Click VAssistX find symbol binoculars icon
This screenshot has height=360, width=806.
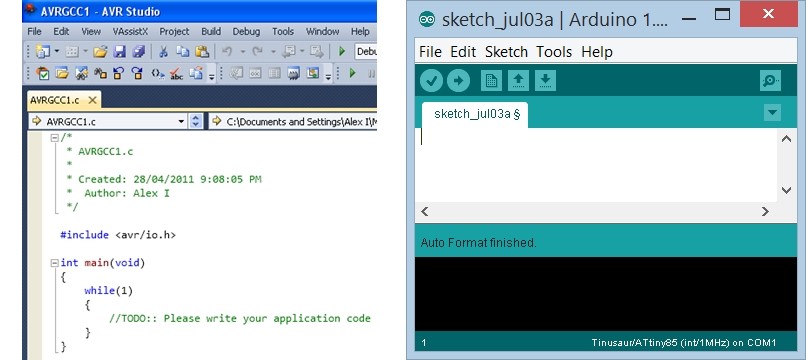tap(100, 74)
